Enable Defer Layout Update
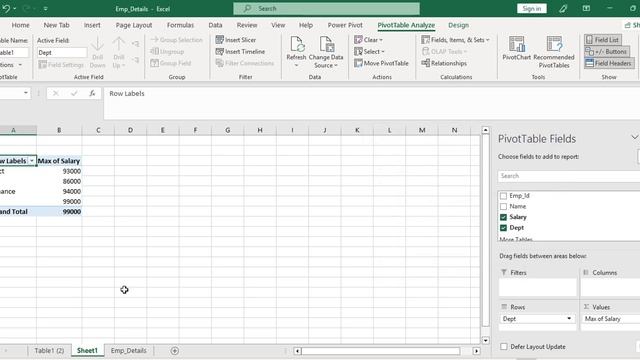640x360 pixels. click(x=504, y=347)
